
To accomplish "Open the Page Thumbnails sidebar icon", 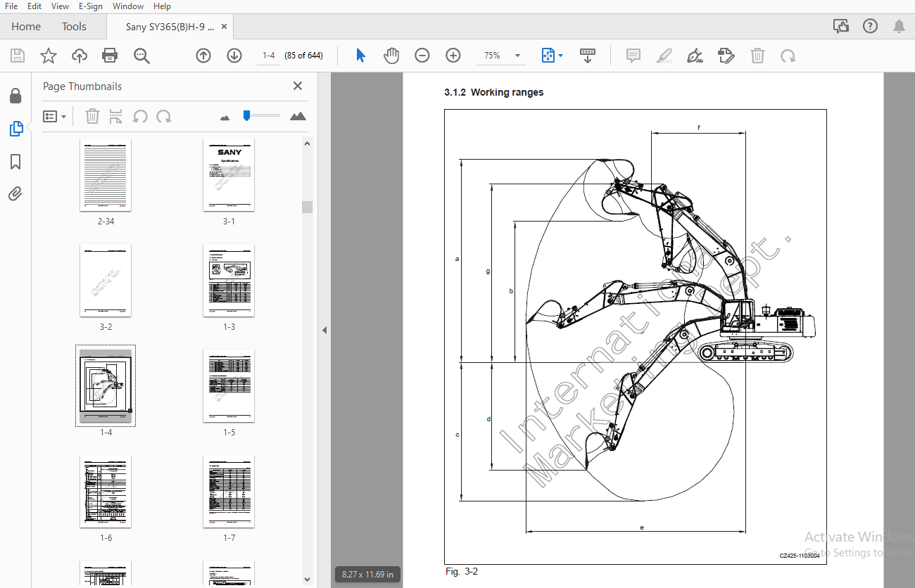I will [x=15, y=129].
